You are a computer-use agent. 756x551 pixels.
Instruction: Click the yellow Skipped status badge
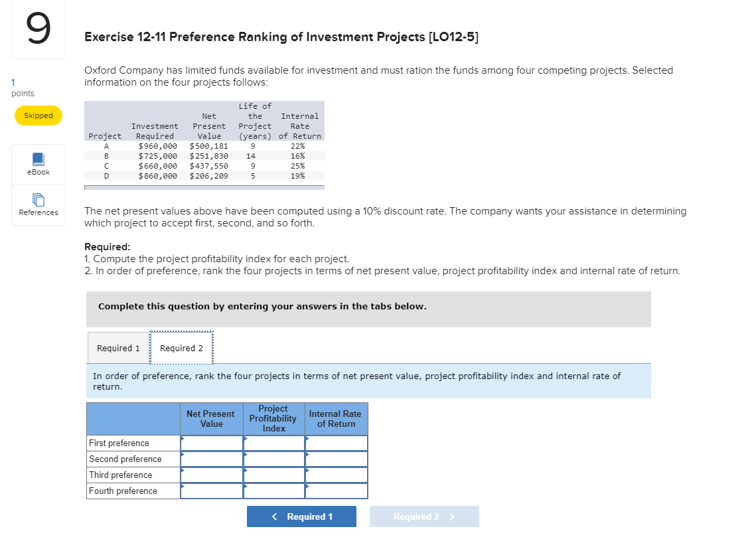pos(38,115)
